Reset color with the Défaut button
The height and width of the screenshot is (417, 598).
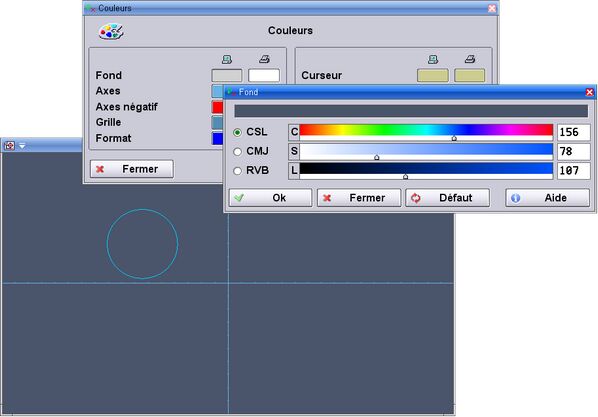(x=447, y=198)
